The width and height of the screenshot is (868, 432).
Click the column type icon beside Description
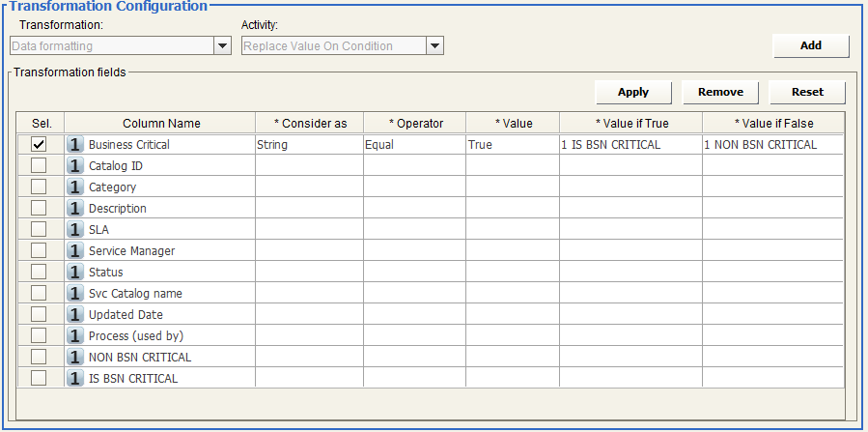pyautogui.click(x=75, y=209)
